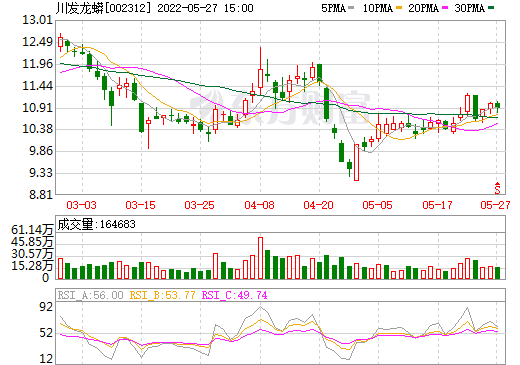Click the 13.01 price axis label
Image resolution: width=520 pixels, height=365 pixels.
[x=38, y=20]
